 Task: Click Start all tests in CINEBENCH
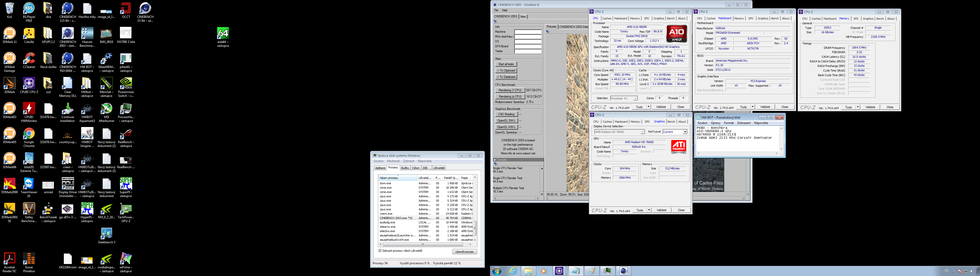point(506,64)
